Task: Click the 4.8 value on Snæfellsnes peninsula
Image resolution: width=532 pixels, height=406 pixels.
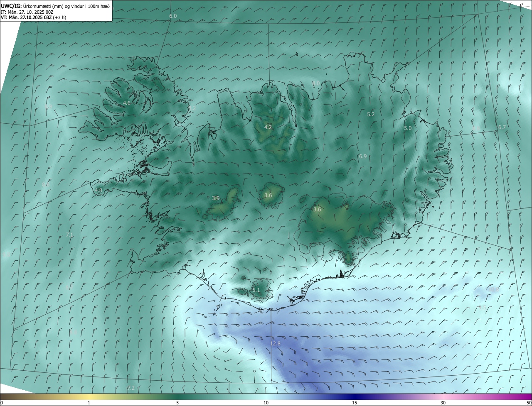Action: click(99, 190)
